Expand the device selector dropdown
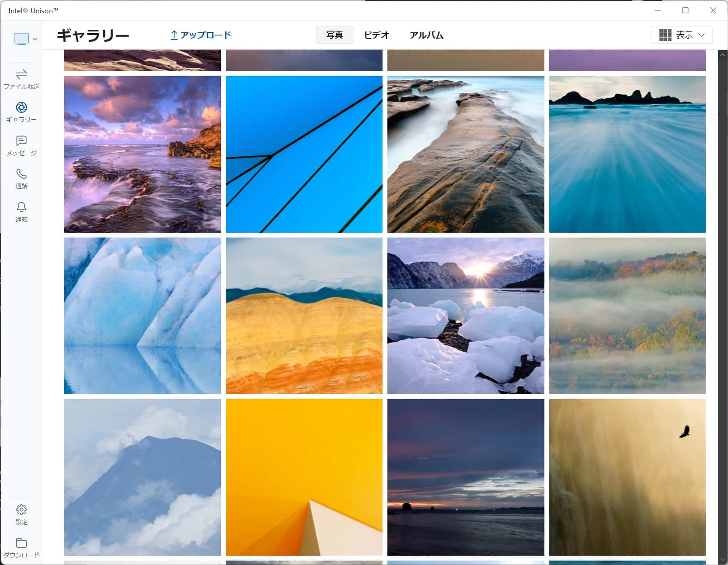The image size is (728, 565). click(26, 39)
